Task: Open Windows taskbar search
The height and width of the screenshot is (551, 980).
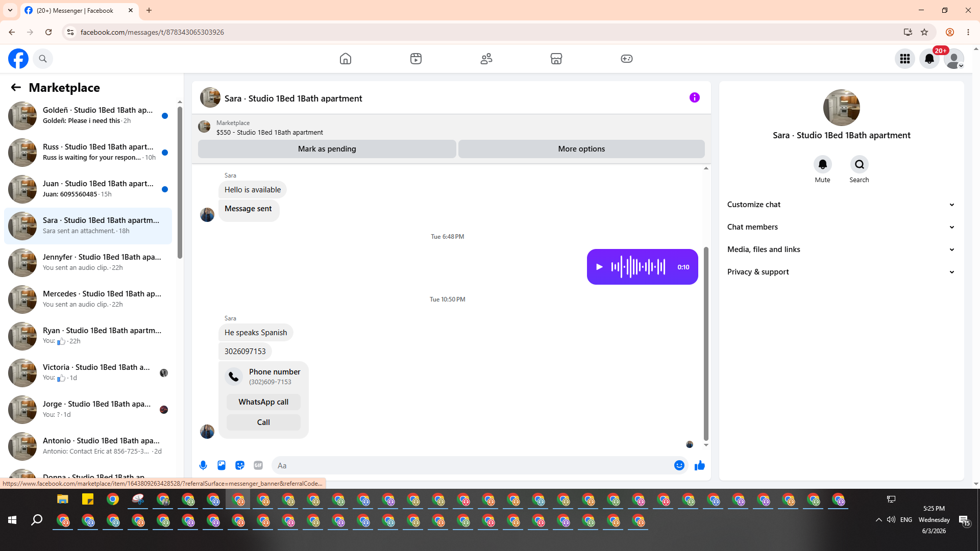Action: point(37,520)
